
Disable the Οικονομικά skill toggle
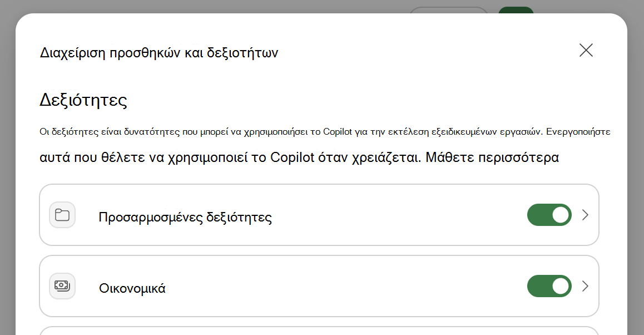pyautogui.click(x=549, y=286)
